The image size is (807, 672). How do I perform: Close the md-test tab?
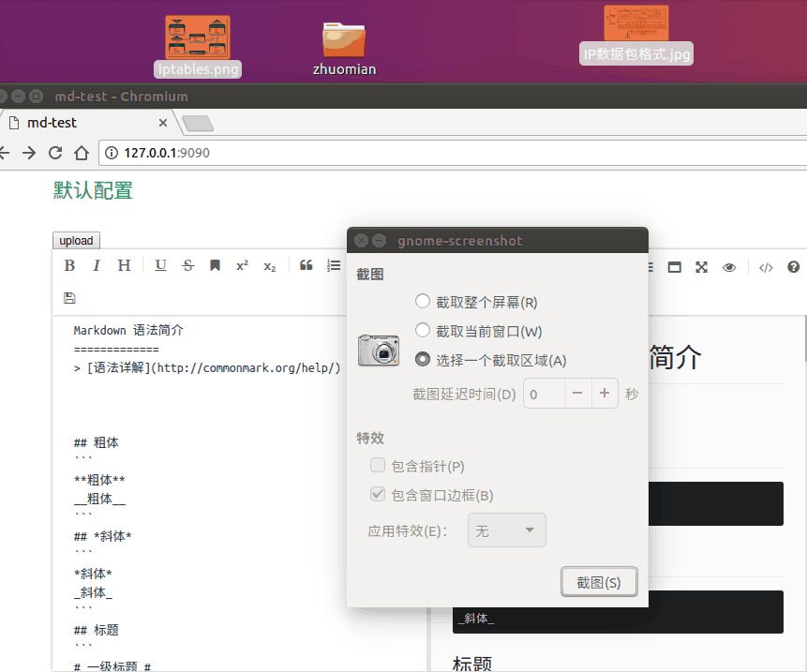click(x=163, y=123)
